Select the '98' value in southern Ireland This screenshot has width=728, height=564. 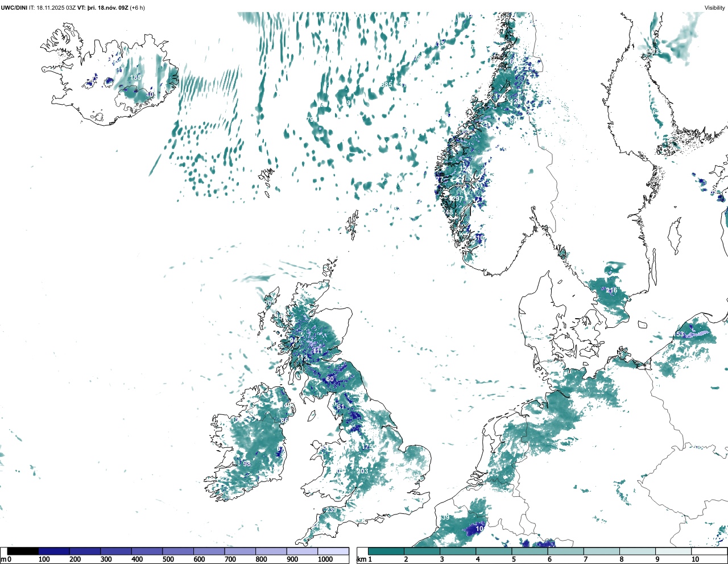[x=247, y=464]
